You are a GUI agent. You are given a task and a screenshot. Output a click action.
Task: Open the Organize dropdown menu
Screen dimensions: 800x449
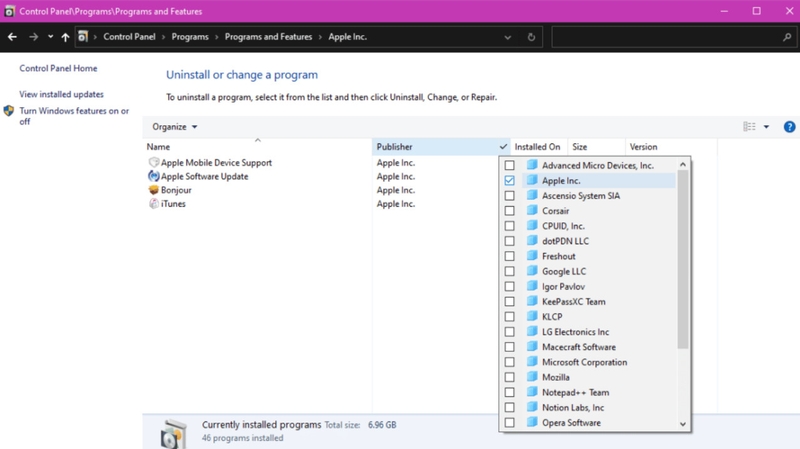click(174, 127)
